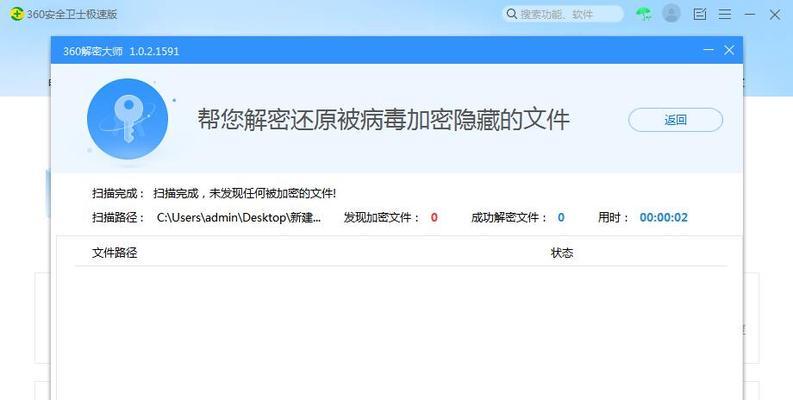Open the user avatar account icon
The height and width of the screenshot is (400, 793).
tap(671, 14)
